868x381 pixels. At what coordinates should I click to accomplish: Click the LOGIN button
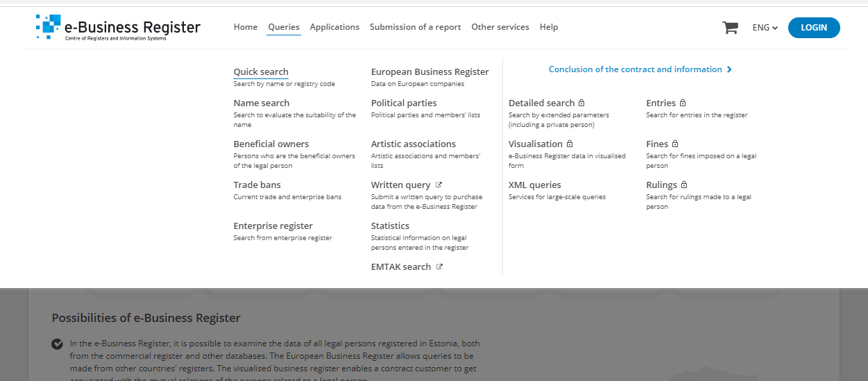(814, 28)
